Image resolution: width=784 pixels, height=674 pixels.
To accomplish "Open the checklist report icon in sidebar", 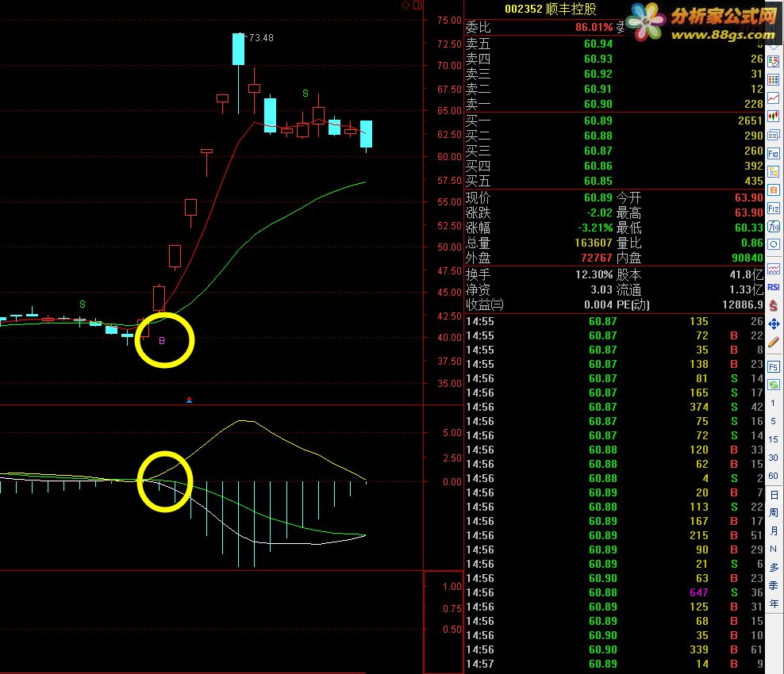I will (x=774, y=62).
